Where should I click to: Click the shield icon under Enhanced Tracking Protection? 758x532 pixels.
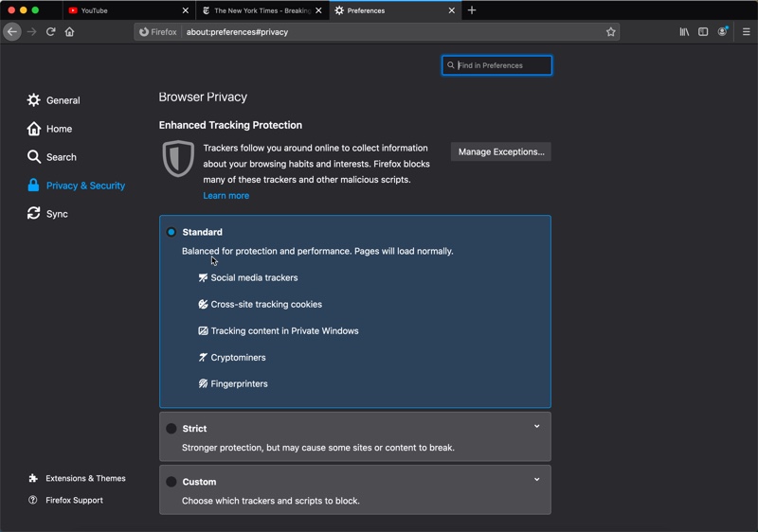click(178, 158)
